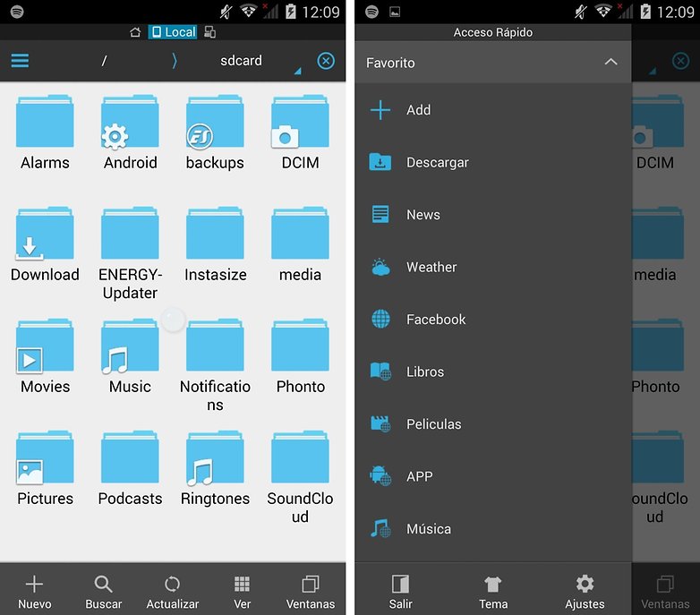The image size is (700, 615).
Task: Tap Ver view mode button
Action: pos(242,592)
